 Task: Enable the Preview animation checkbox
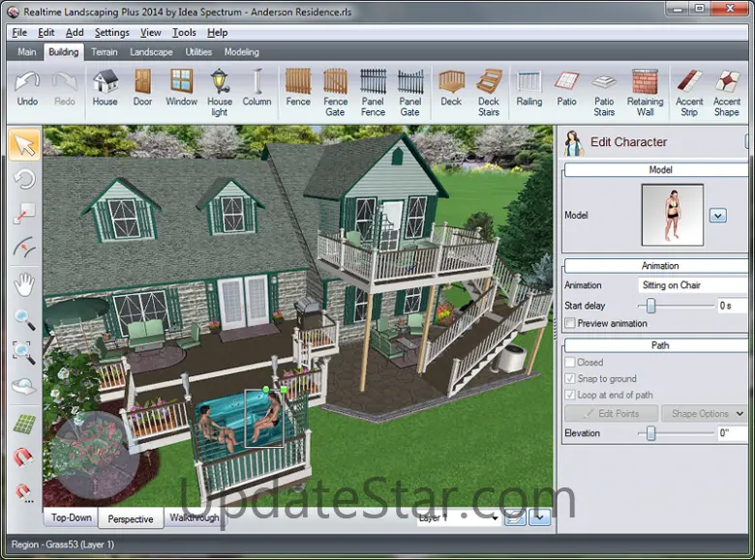[x=570, y=323]
